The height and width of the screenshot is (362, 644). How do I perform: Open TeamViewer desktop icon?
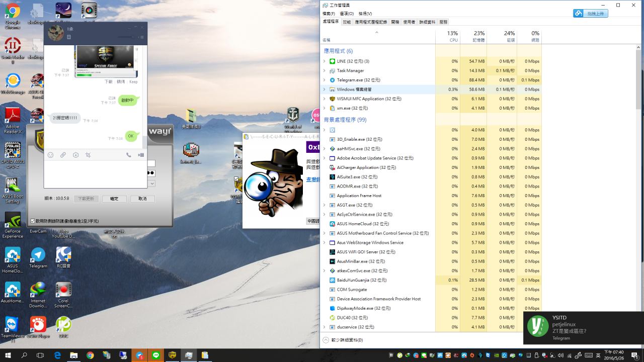click(x=12, y=327)
